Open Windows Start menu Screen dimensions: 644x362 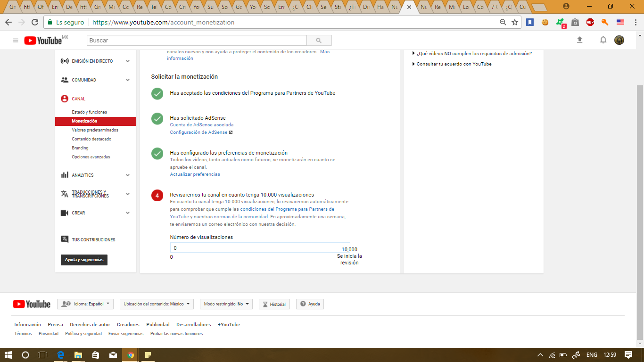(8, 355)
